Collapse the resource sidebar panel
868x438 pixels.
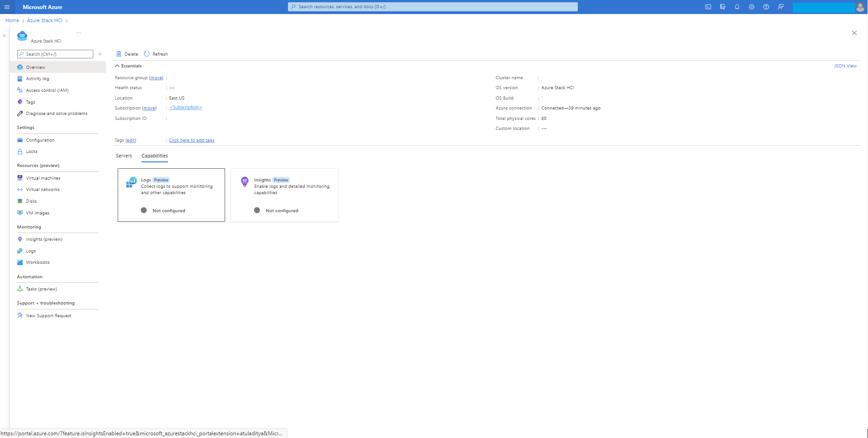pyautogui.click(x=100, y=54)
